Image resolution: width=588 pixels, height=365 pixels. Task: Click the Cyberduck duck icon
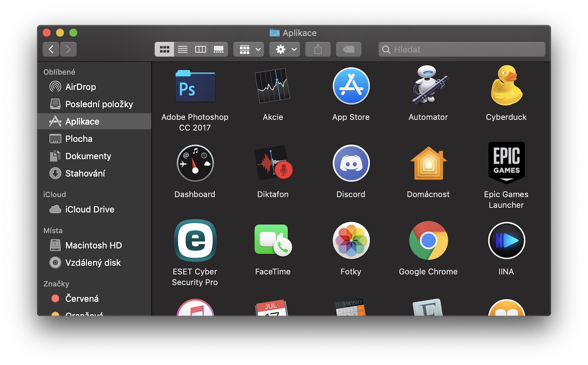point(506,85)
